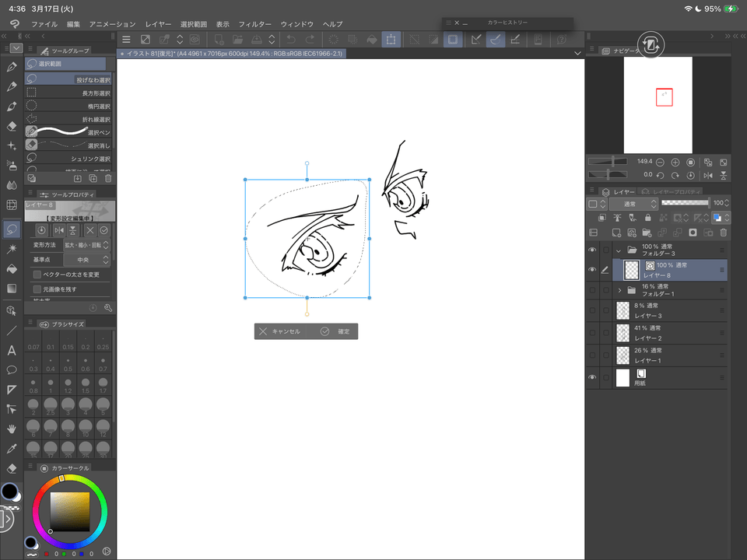Select the gradient tool in the left toolbar
The height and width of the screenshot is (560, 747).
tap(12, 289)
